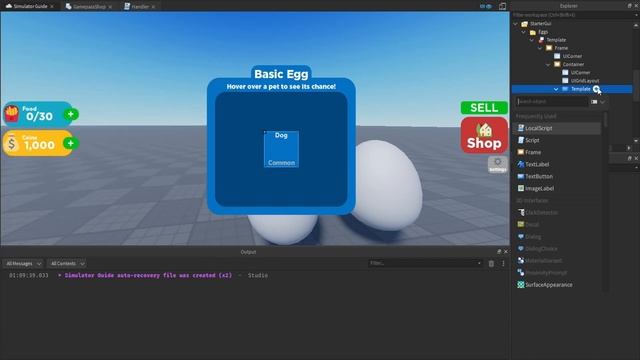
Task: Switch to the Handler script tab
Action: (x=140, y=7)
